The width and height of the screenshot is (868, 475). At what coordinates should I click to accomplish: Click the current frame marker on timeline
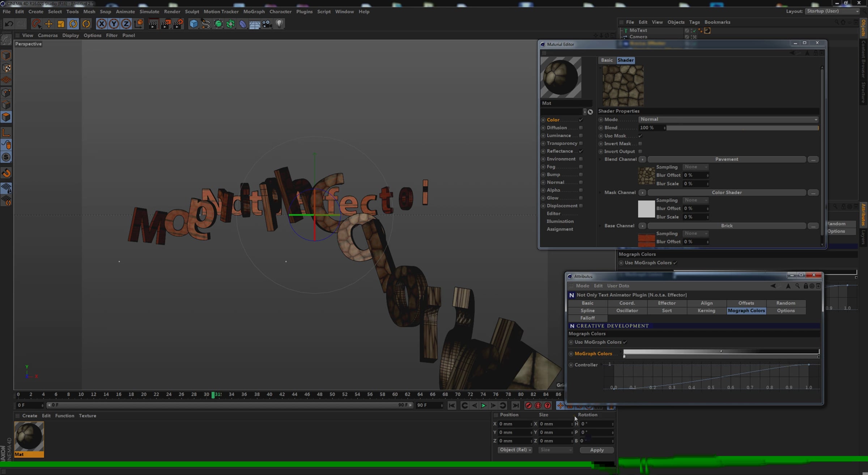point(213,394)
